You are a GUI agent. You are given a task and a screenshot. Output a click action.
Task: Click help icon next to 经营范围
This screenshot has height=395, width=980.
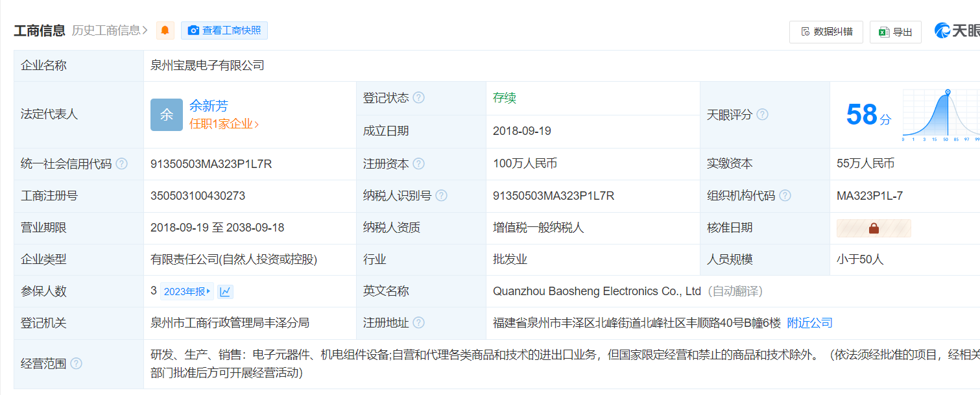77,364
